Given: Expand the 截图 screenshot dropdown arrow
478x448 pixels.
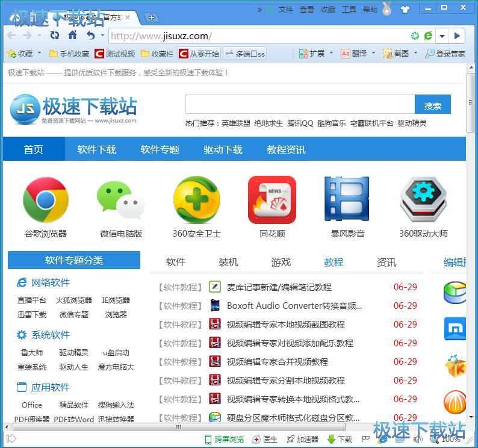Looking at the screenshot, I should pyautogui.click(x=415, y=53).
